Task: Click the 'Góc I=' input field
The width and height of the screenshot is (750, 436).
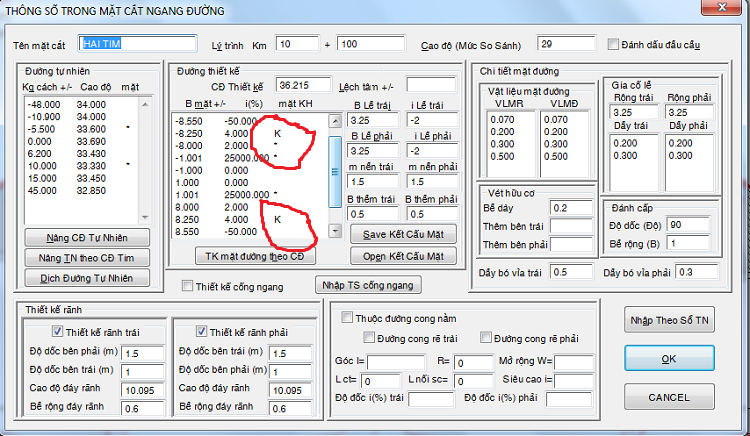Action: [396, 362]
